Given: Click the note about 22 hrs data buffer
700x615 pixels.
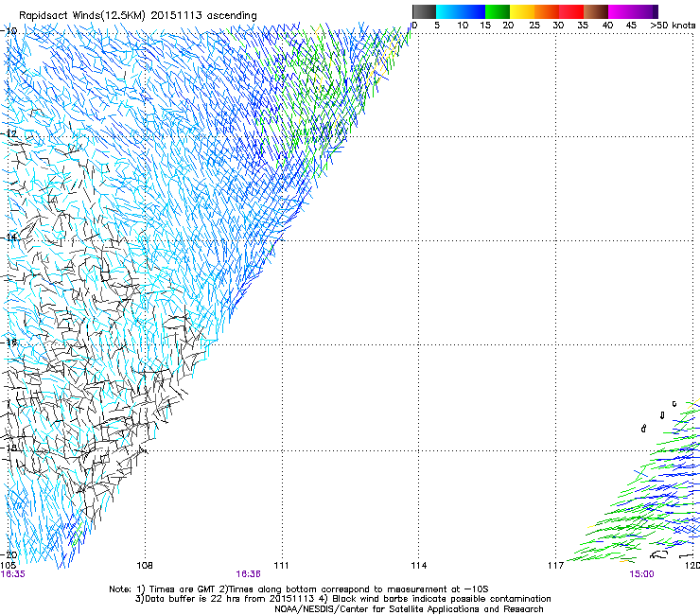Looking at the screenshot, I should [x=342, y=599].
